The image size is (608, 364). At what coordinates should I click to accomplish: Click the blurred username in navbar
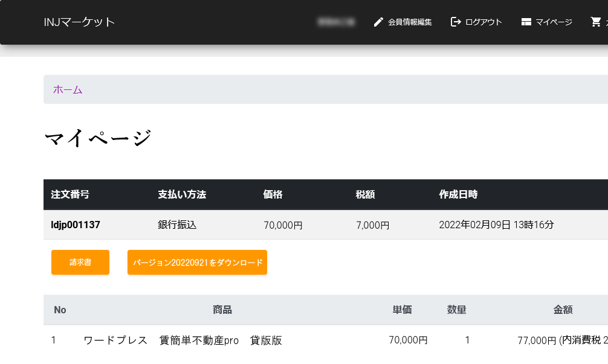pos(336,22)
